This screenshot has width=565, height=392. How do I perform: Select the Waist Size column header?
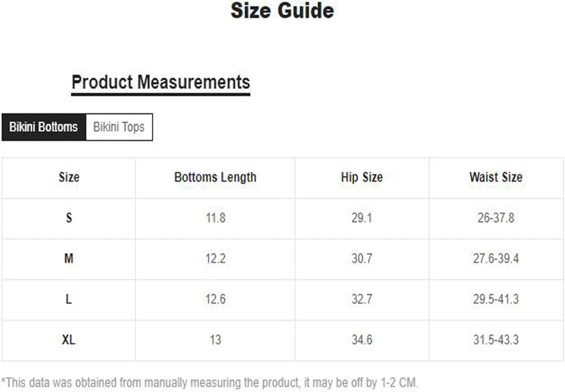pos(496,178)
